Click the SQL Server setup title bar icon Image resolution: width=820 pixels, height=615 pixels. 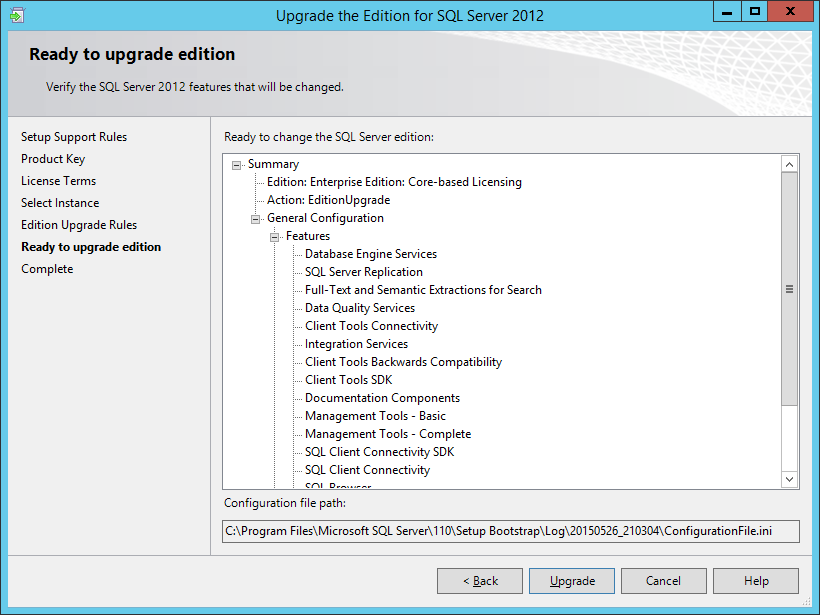tap(17, 15)
